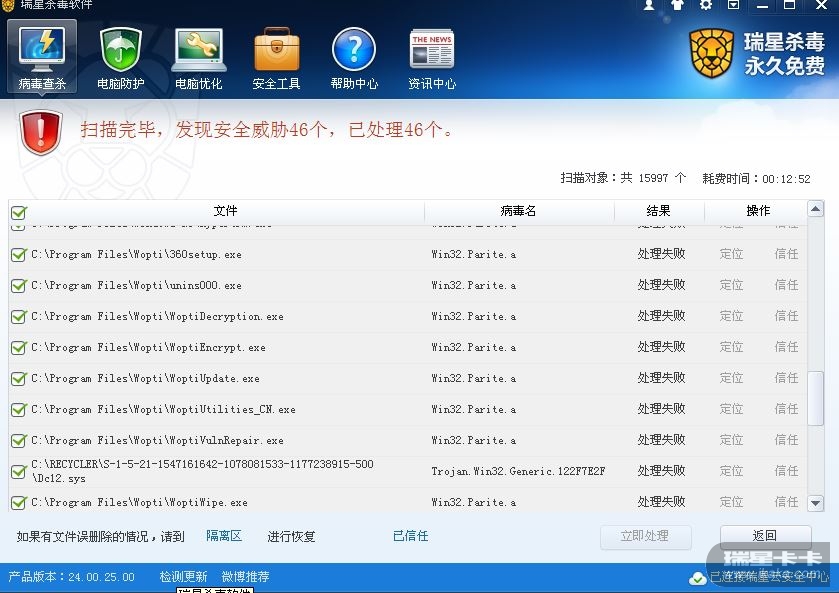Click the 立即处理 button
This screenshot has width=839, height=593.
645,536
